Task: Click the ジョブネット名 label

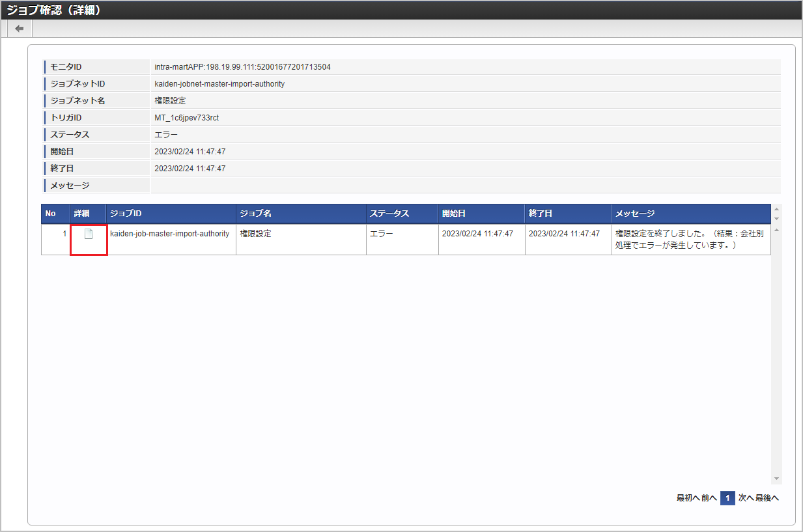Action: tap(77, 101)
